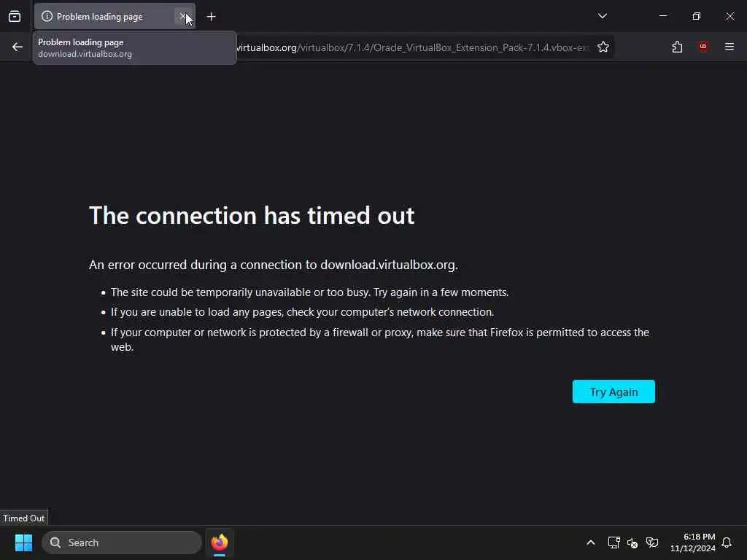The width and height of the screenshot is (747, 560).
Task: Open Firefox View icon at top left
Action: pyautogui.click(x=15, y=17)
